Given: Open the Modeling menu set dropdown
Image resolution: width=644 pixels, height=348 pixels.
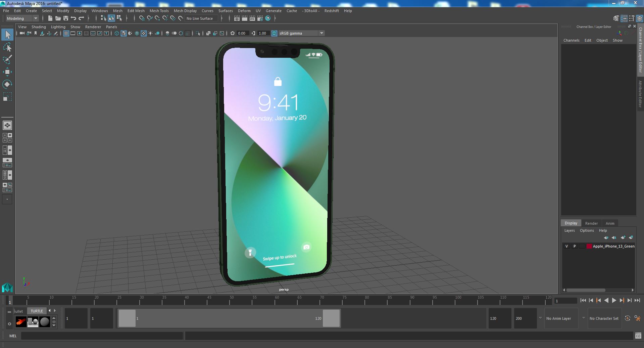Looking at the screenshot, I should [x=22, y=18].
